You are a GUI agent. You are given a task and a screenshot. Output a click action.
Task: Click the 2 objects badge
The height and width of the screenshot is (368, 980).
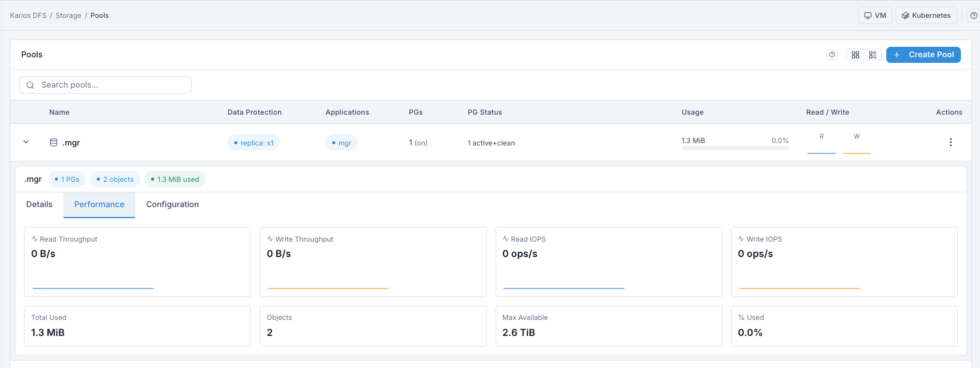click(x=115, y=179)
